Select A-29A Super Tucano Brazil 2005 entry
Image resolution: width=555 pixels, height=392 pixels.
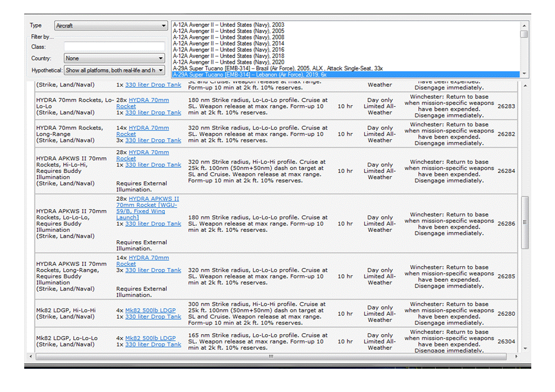[278, 68]
